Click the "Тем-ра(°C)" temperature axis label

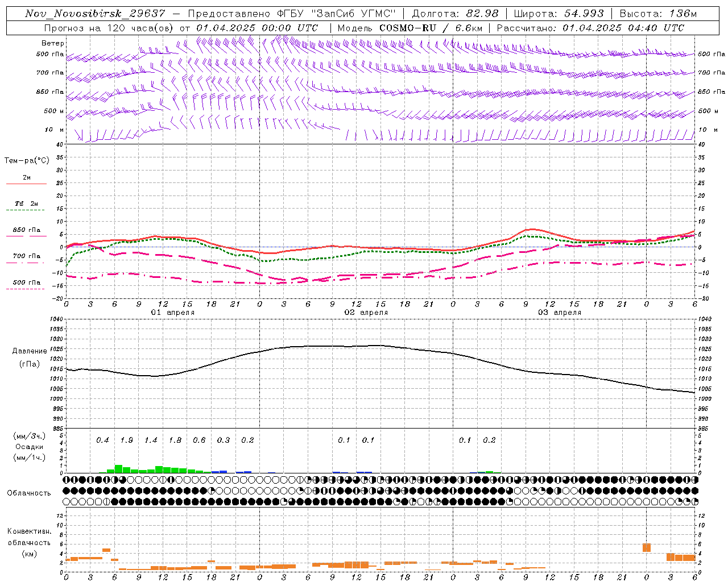(x=27, y=161)
